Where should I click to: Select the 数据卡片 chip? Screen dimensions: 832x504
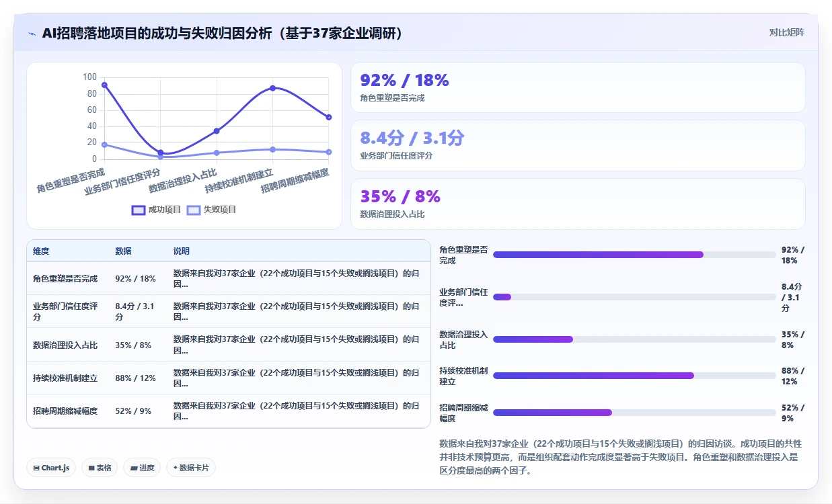[191, 468]
